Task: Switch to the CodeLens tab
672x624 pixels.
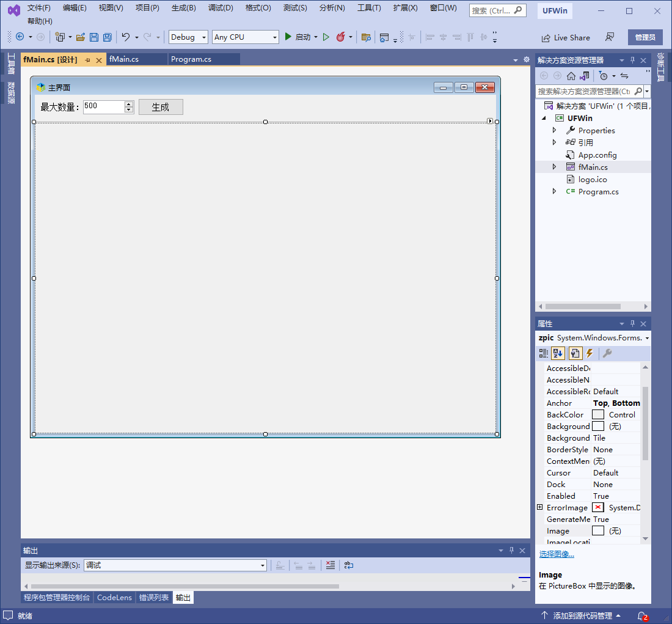Action: click(114, 597)
